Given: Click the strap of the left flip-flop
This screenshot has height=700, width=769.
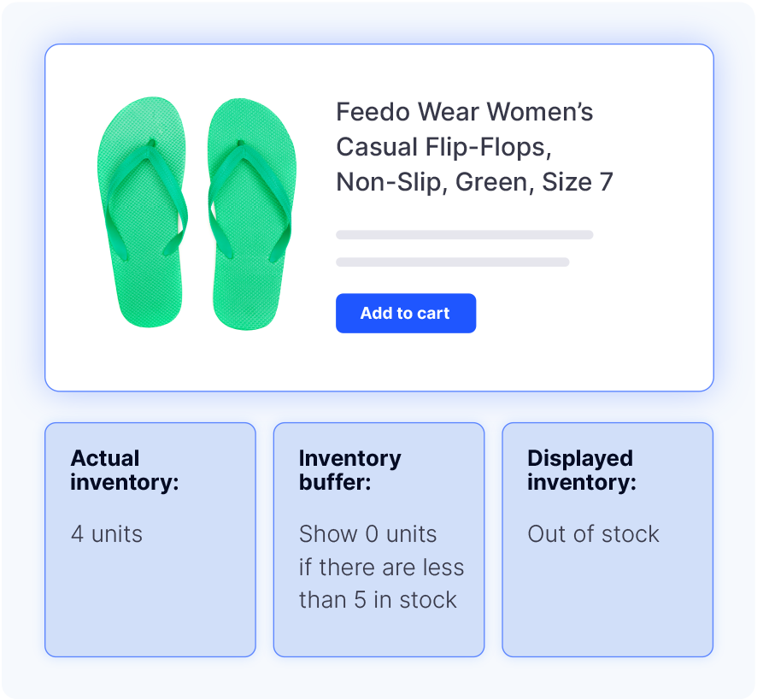Looking at the screenshot, I should [146, 198].
